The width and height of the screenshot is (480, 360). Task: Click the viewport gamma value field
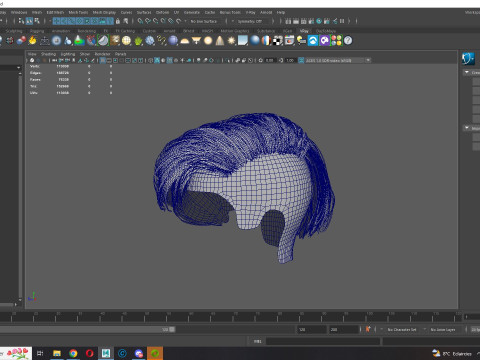290,60
